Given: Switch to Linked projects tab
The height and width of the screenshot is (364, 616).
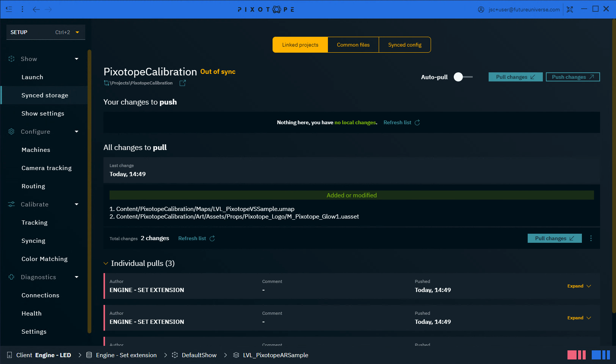Looking at the screenshot, I should pyautogui.click(x=300, y=45).
